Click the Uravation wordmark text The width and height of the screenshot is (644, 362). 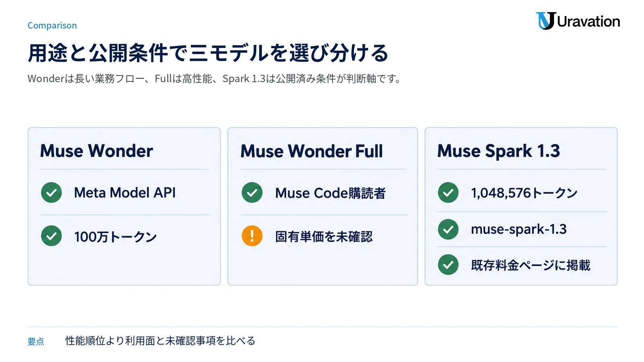coord(588,21)
